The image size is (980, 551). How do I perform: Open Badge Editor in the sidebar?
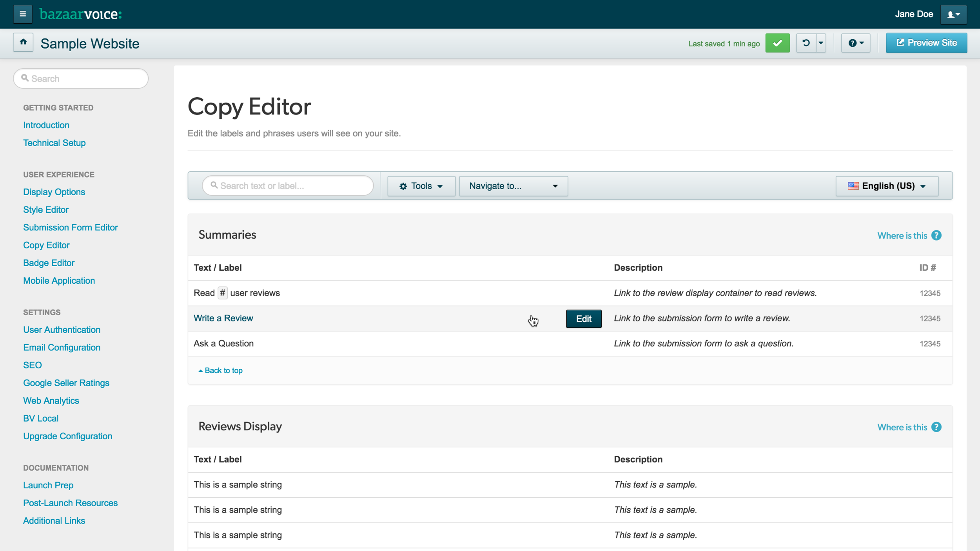(x=49, y=263)
